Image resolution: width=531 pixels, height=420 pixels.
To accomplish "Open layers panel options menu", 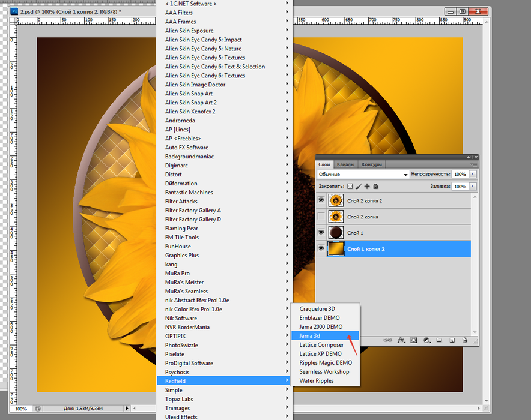I will [474, 164].
